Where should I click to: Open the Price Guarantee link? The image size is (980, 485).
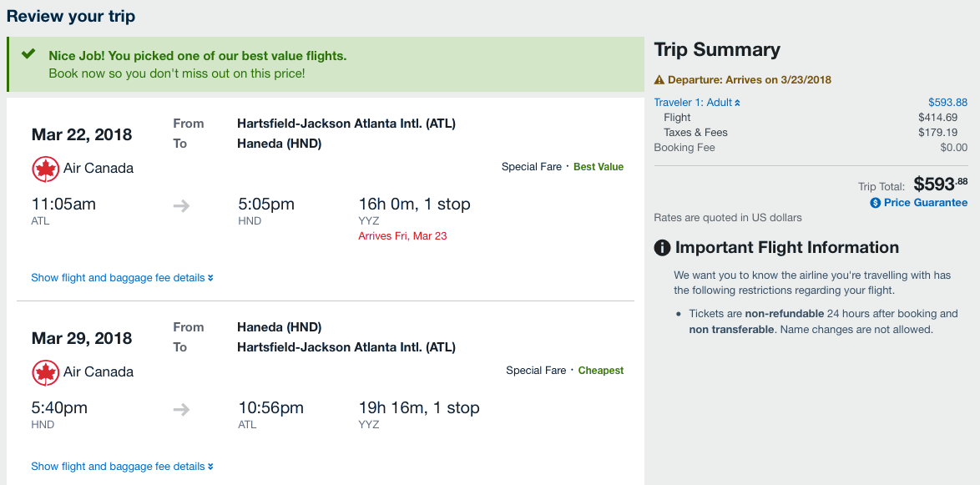click(925, 203)
